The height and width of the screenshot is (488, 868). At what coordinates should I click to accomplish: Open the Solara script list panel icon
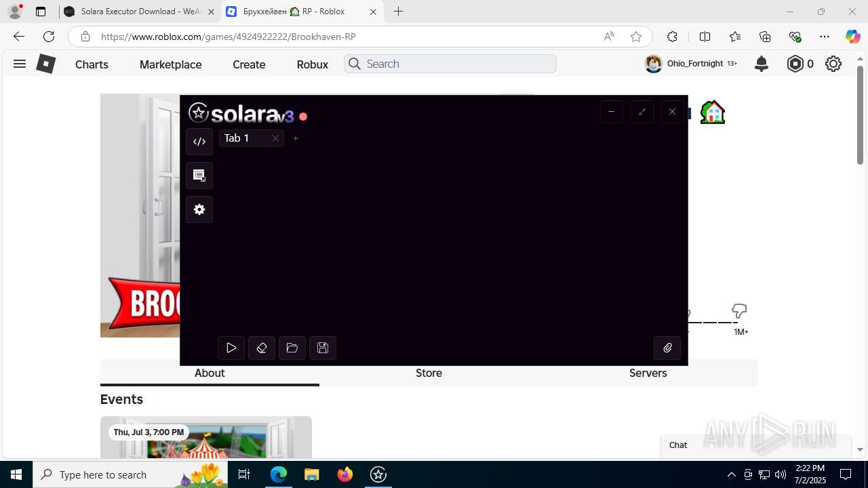click(x=199, y=176)
